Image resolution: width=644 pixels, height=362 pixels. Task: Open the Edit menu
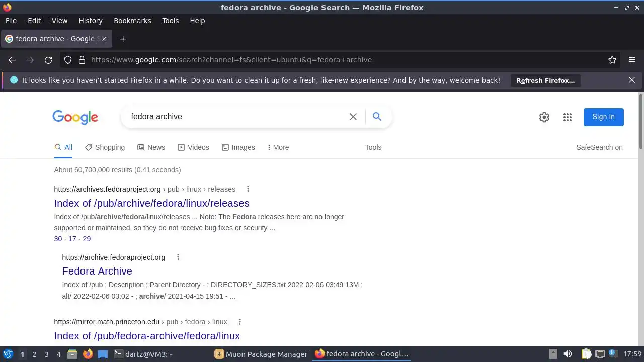pos(34,21)
